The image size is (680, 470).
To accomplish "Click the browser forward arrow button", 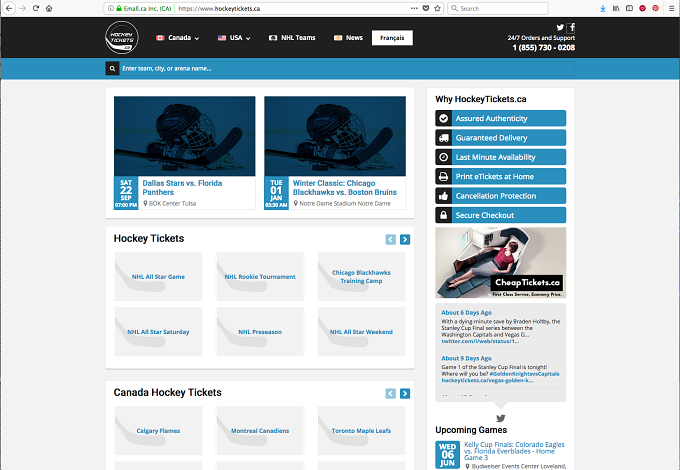I will pos(23,8).
